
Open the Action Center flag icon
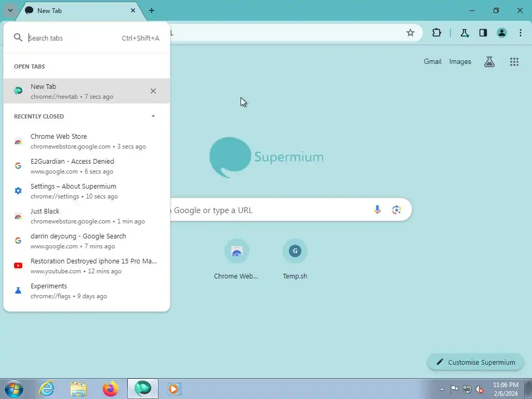tap(454, 389)
